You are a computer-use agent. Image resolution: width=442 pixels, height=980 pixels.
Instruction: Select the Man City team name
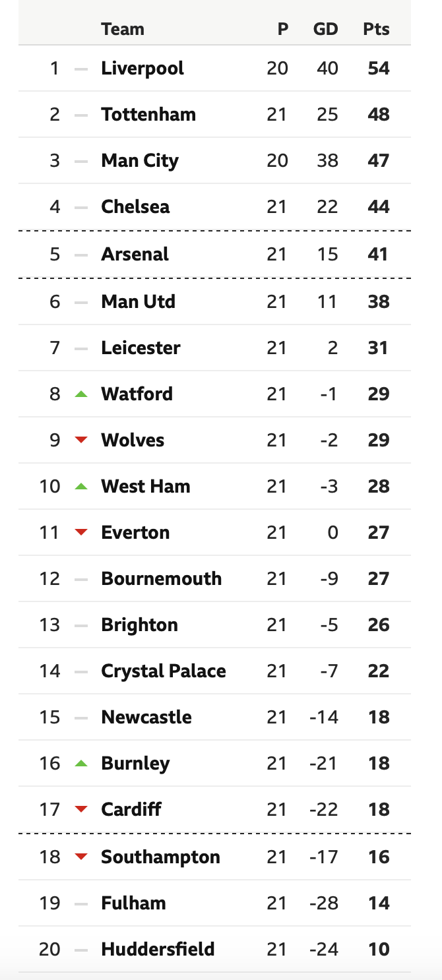[x=140, y=161]
